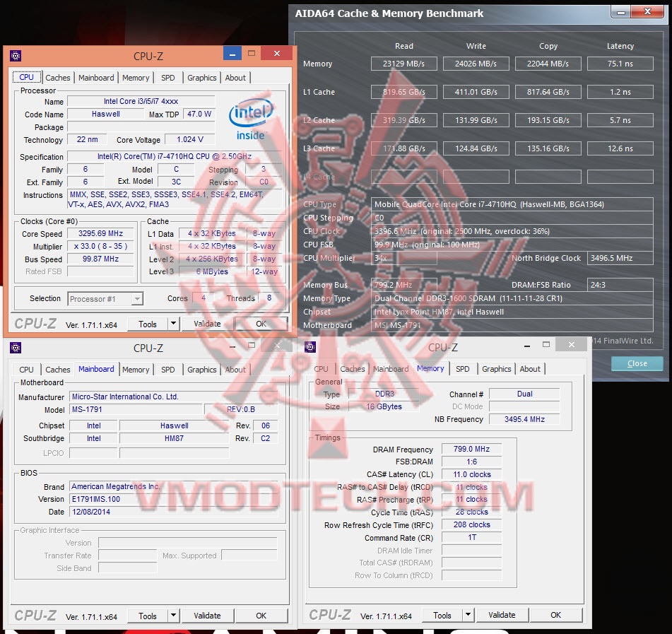This screenshot has width=672, height=634.
Task: Open SPD tab in top CPU-Z window
Action: click(168, 78)
